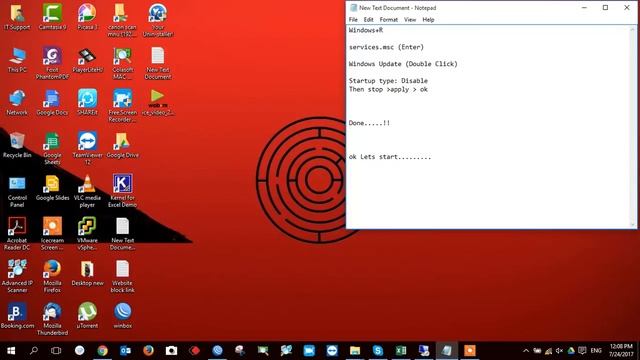Open Google Drive tray icon
Viewport: 640px width, 360px height.
click(x=571, y=351)
